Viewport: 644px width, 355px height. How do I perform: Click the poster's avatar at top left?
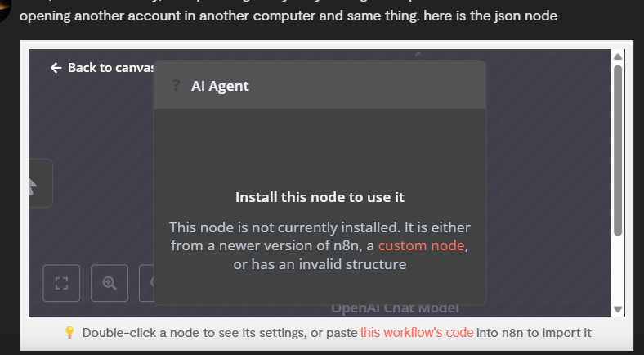7,10
